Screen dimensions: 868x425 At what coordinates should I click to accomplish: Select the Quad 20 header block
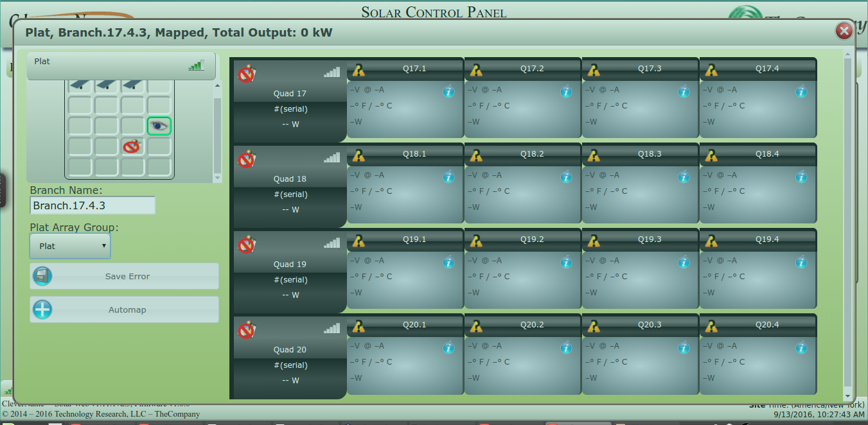[290, 356]
